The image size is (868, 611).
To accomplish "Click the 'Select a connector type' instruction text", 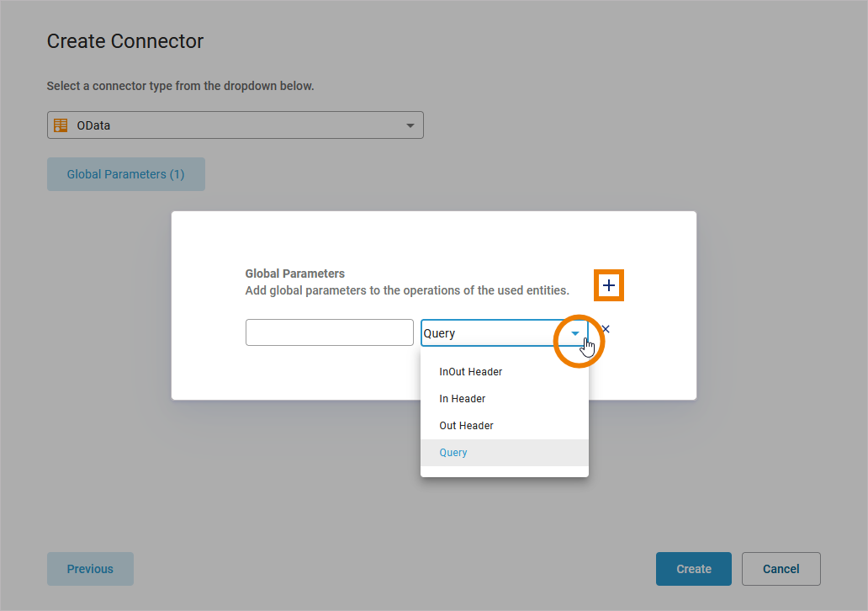I will [x=180, y=86].
